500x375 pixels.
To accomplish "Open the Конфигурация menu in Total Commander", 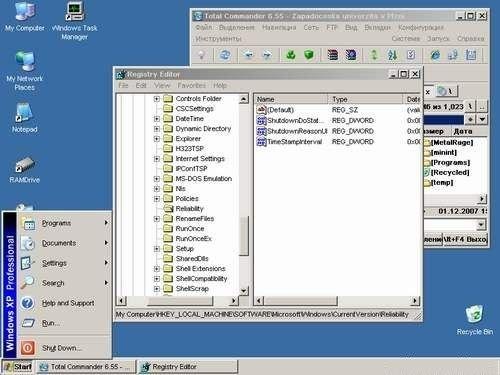I will pos(421,27).
